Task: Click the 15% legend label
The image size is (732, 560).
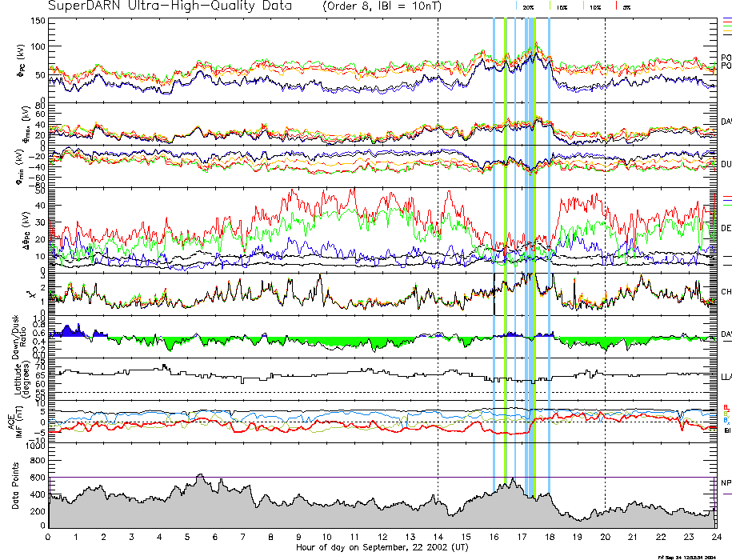Action: click(562, 6)
